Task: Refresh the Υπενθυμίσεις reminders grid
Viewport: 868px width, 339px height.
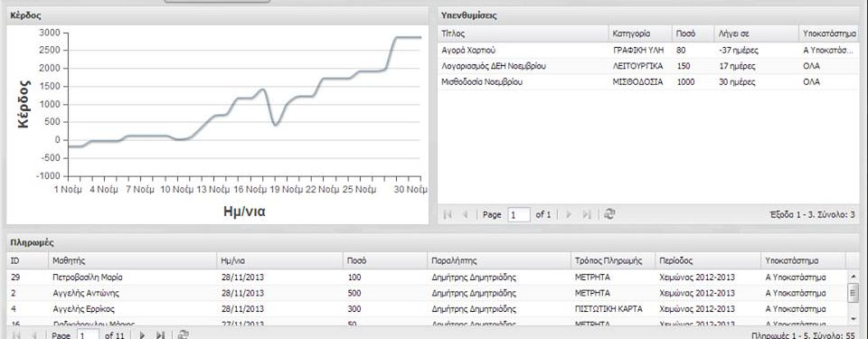Action: [x=609, y=214]
